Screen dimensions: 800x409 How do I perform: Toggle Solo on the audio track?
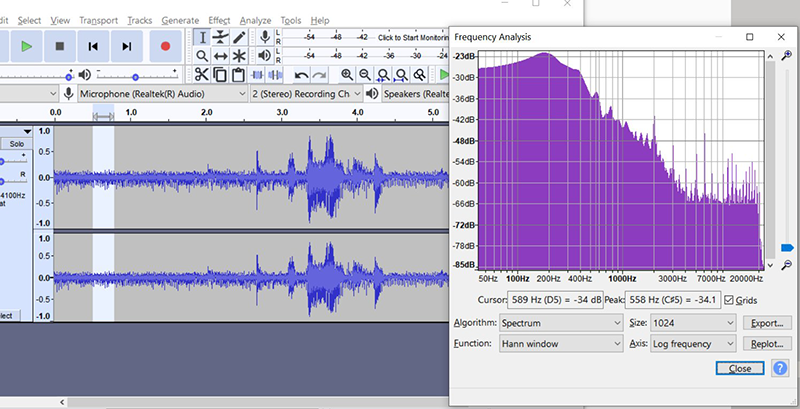coord(16,144)
